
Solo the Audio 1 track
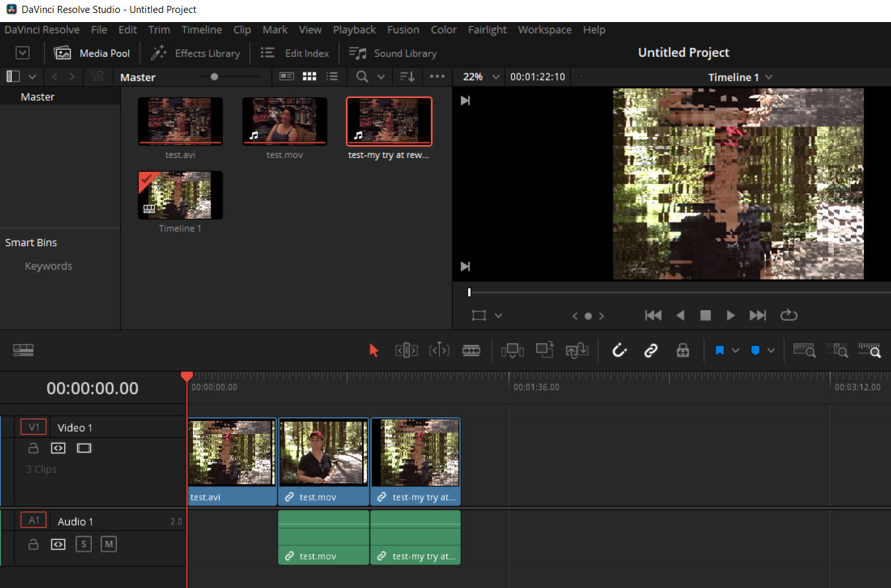[84, 544]
